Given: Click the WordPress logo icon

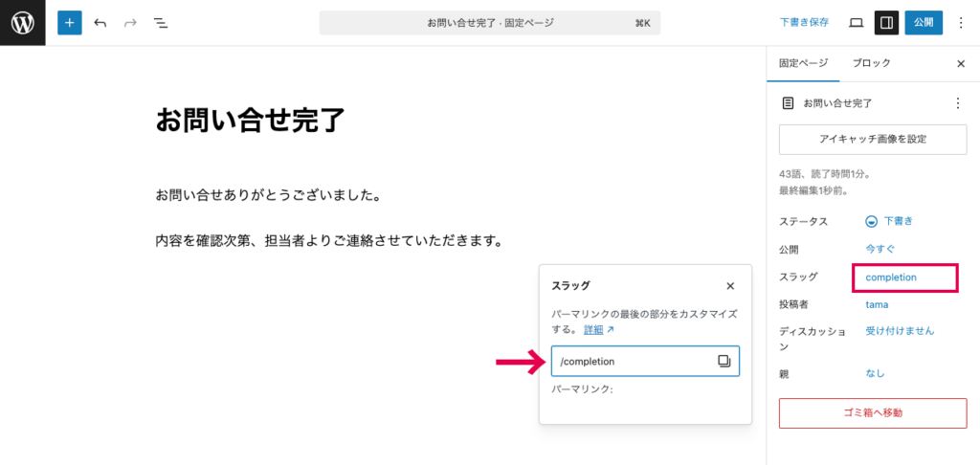Looking at the screenshot, I should [x=22, y=23].
